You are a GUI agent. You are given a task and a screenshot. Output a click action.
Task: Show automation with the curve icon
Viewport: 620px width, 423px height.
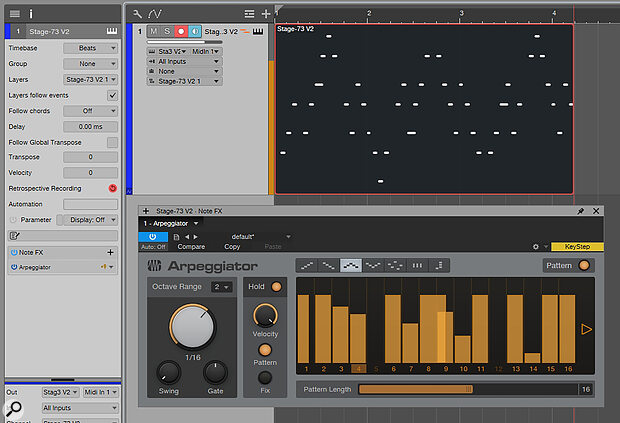pos(155,14)
